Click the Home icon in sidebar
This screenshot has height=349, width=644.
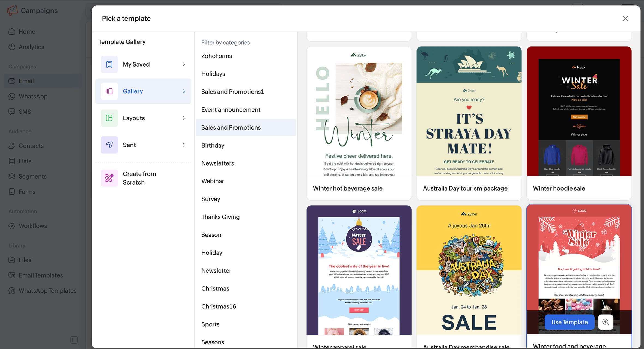click(12, 31)
